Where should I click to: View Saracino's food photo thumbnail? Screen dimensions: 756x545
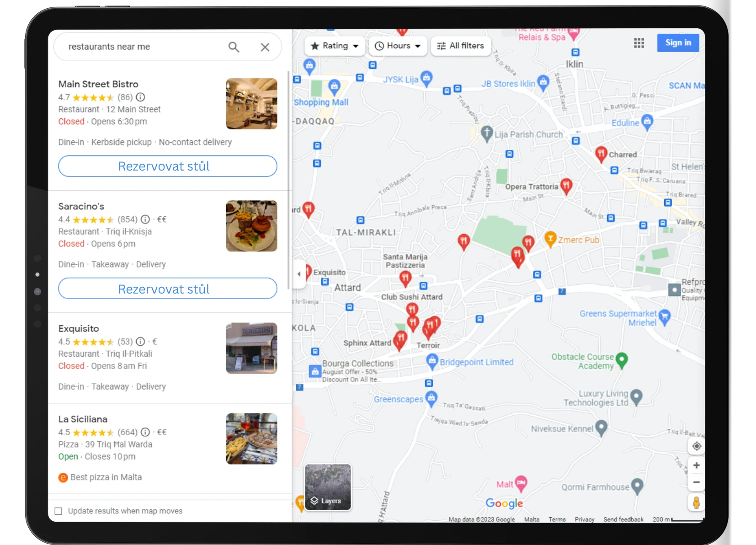point(251,226)
